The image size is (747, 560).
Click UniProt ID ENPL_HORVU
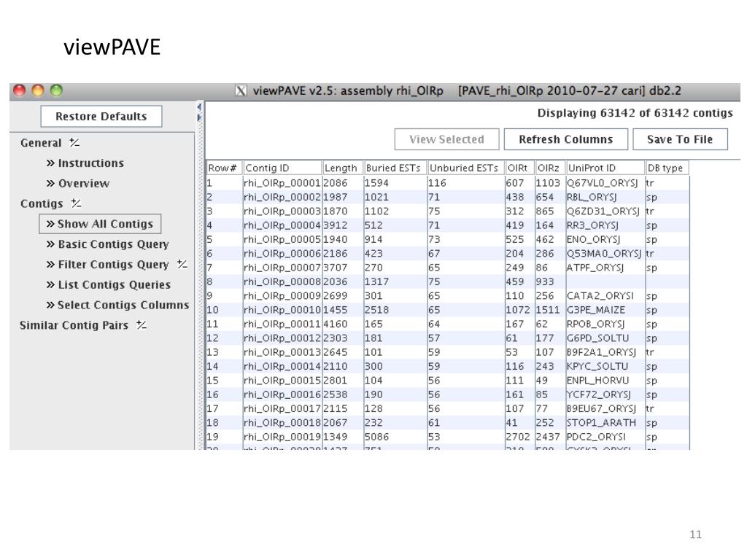(x=598, y=381)
